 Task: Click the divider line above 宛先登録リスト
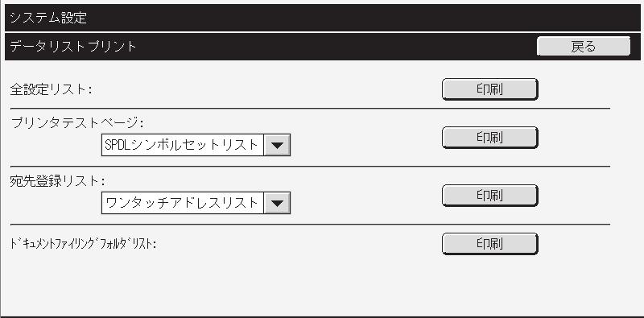[x=310, y=167]
